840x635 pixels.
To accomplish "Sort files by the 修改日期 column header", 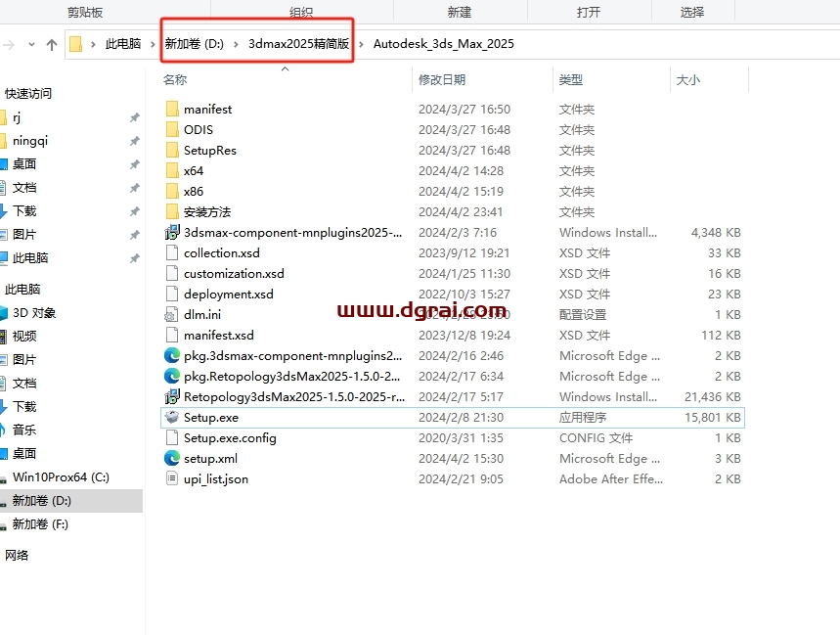I will click(442, 80).
